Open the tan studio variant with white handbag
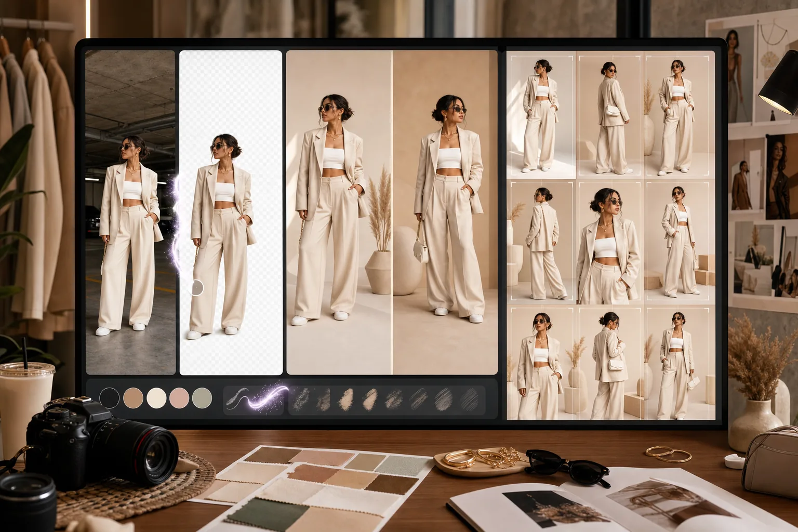This screenshot has height=532, width=798. (445, 212)
